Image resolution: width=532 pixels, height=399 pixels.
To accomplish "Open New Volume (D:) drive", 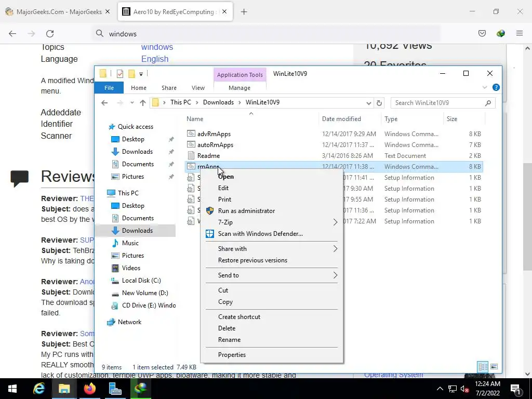I will 145,293.
